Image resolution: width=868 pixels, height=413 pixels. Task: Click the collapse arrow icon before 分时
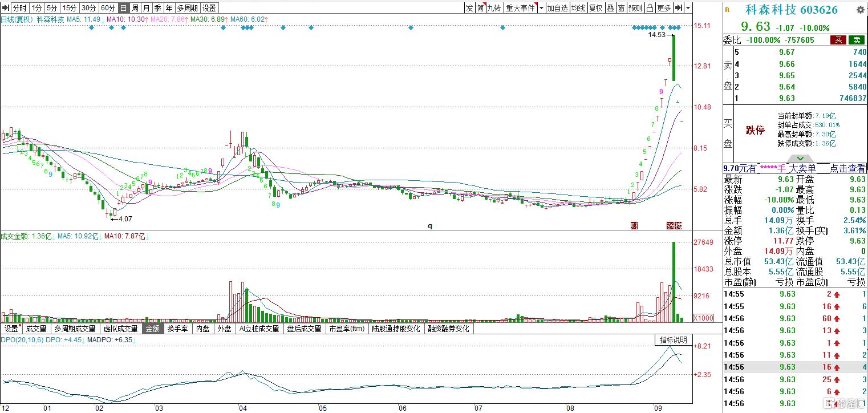[5, 8]
